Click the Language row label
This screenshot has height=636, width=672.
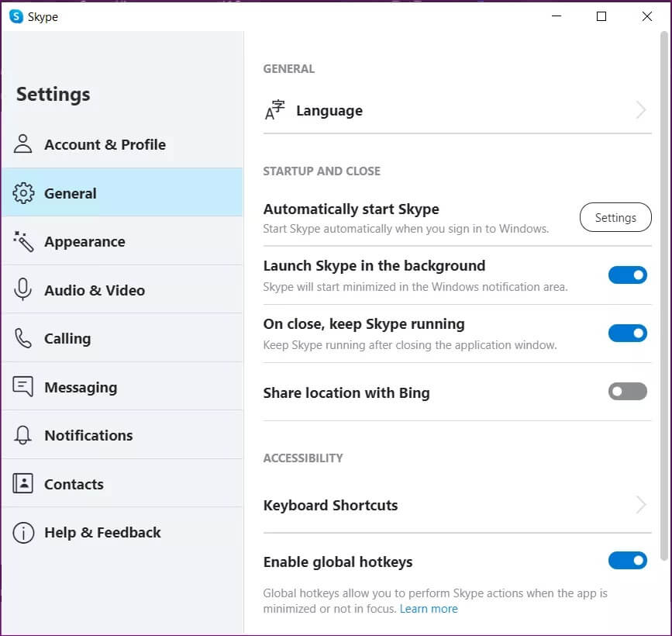329,111
